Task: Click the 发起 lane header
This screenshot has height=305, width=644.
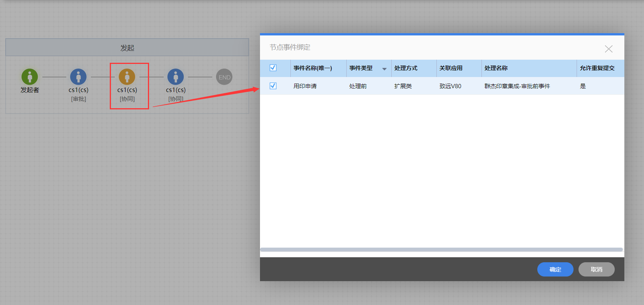Action: (x=127, y=47)
